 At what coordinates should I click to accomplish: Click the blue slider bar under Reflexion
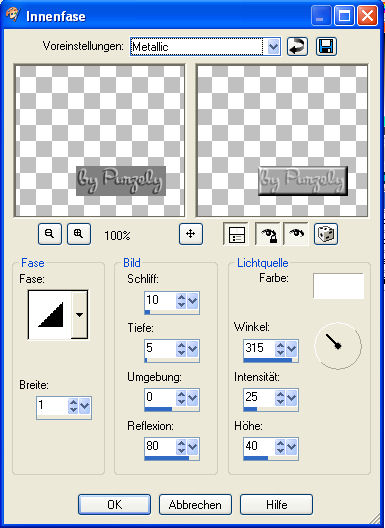166,458
